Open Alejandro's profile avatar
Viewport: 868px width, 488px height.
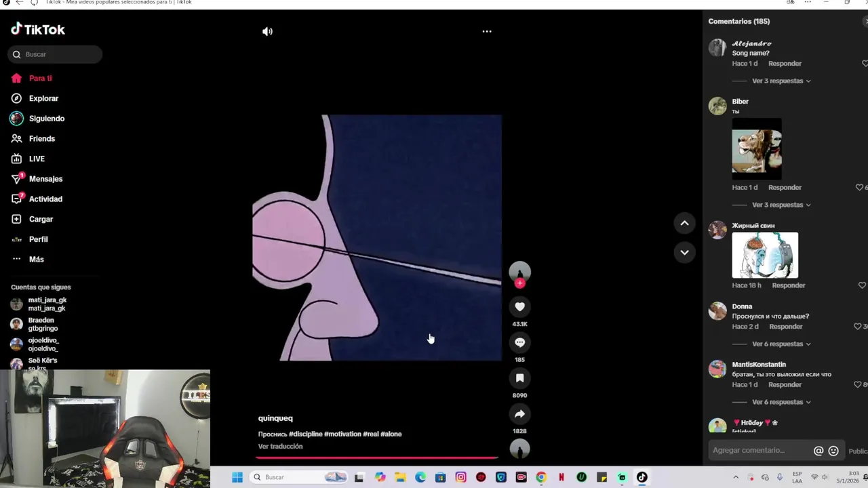[717, 47]
